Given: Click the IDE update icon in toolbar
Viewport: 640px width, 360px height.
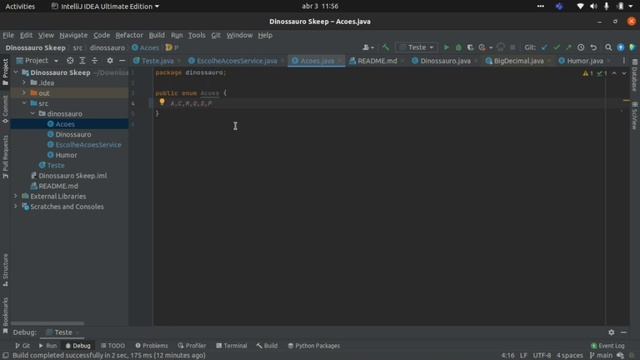Looking at the screenshot, I should click(x=620, y=47).
